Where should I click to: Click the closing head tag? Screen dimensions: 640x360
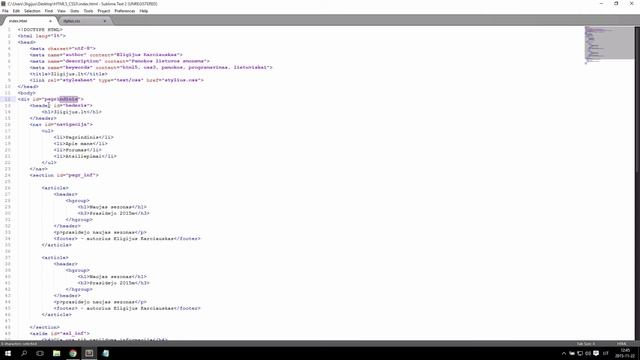click(28, 87)
